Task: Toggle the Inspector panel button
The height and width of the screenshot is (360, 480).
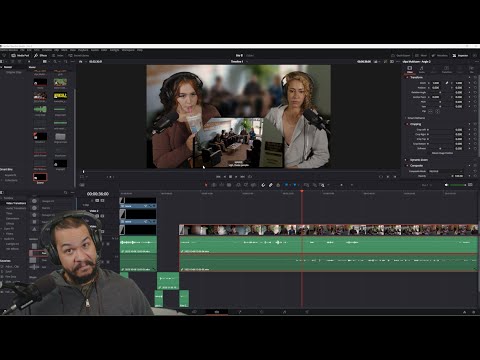Action: pyautogui.click(x=460, y=55)
